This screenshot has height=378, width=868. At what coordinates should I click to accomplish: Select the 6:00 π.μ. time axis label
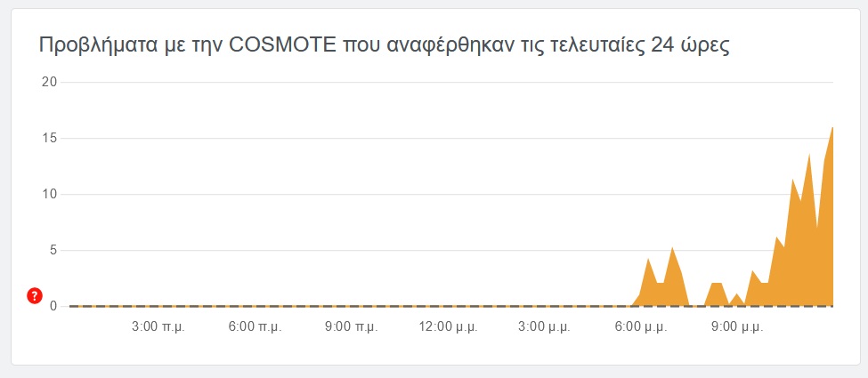point(256,326)
